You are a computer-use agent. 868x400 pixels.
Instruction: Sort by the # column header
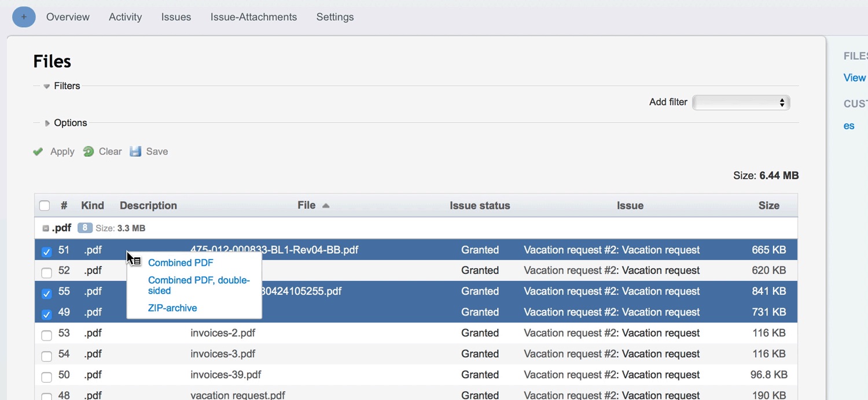pyautogui.click(x=64, y=205)
